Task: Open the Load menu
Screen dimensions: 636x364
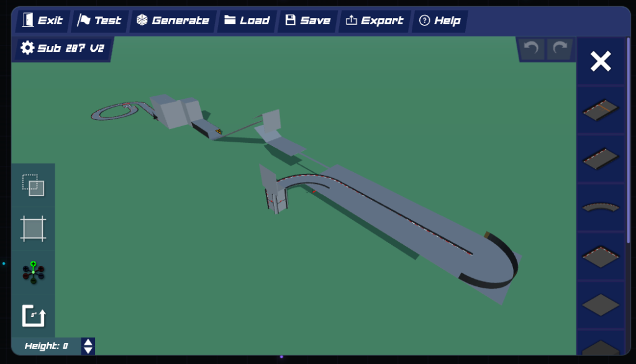Action: coord(247,20)
